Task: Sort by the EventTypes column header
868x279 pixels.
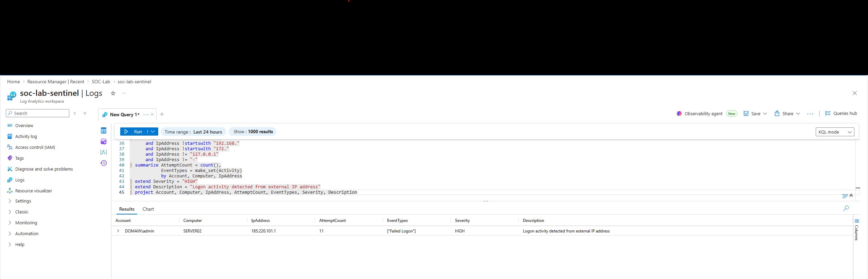Action: pyautogui.click(x=397, y=221)
